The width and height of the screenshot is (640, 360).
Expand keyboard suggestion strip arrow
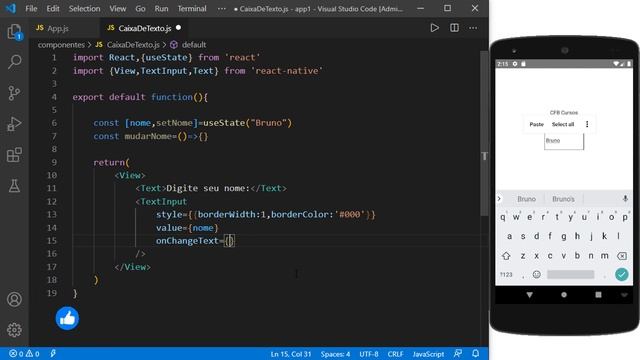pyautogui.click(x=499, y=199)
